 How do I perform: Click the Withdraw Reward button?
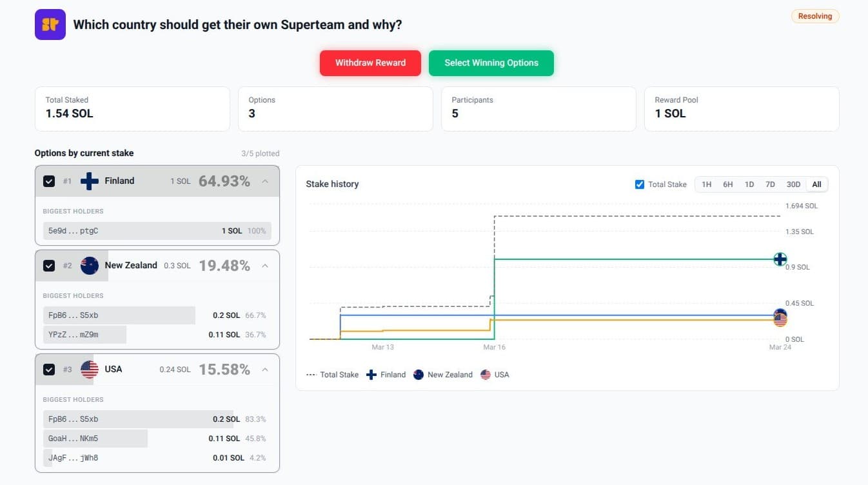point(370,63)
